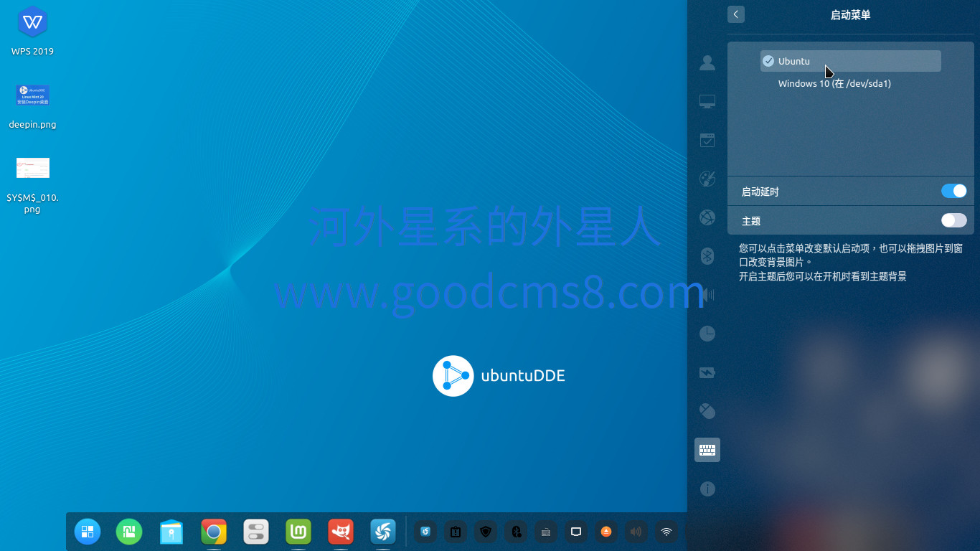Click the small swirl tray icon
980x551 pixels.
[425, 532]
